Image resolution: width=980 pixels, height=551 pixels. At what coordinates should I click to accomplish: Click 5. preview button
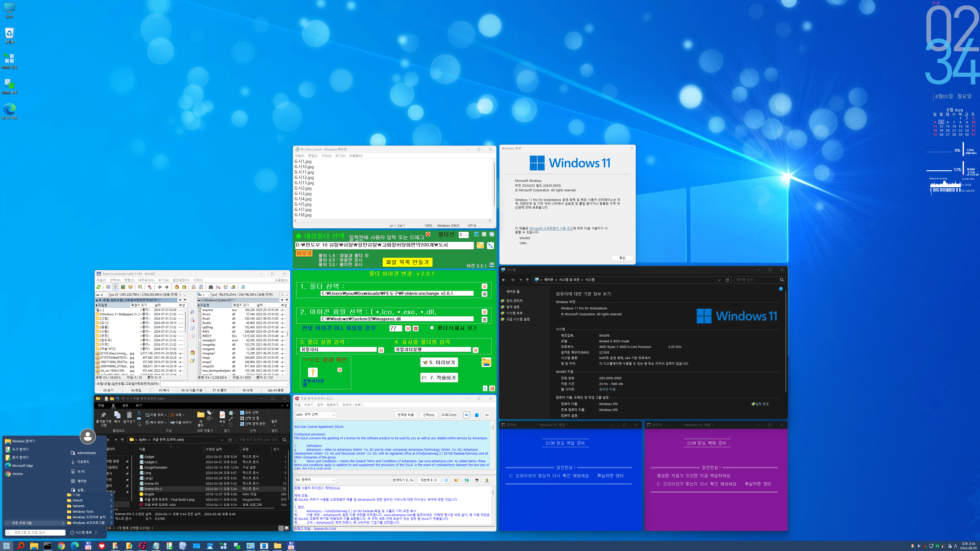pyautogui.click(x=439, y=362)
